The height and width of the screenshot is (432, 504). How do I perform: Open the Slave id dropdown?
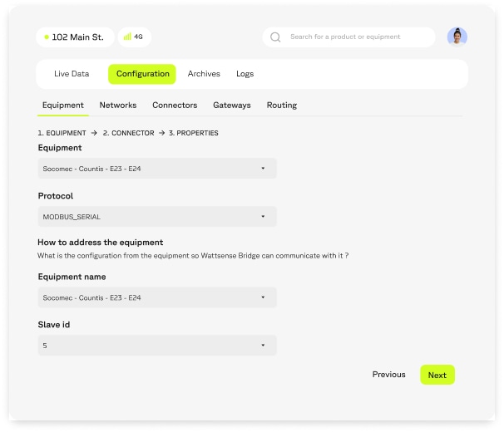tap(157, 345)
